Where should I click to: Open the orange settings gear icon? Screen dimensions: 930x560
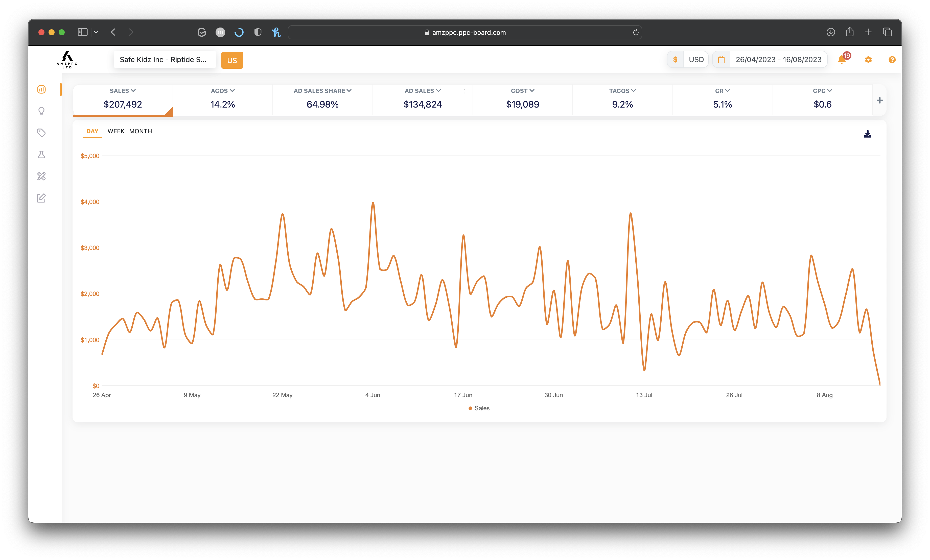pyautogui.click(x=868, y=60)
